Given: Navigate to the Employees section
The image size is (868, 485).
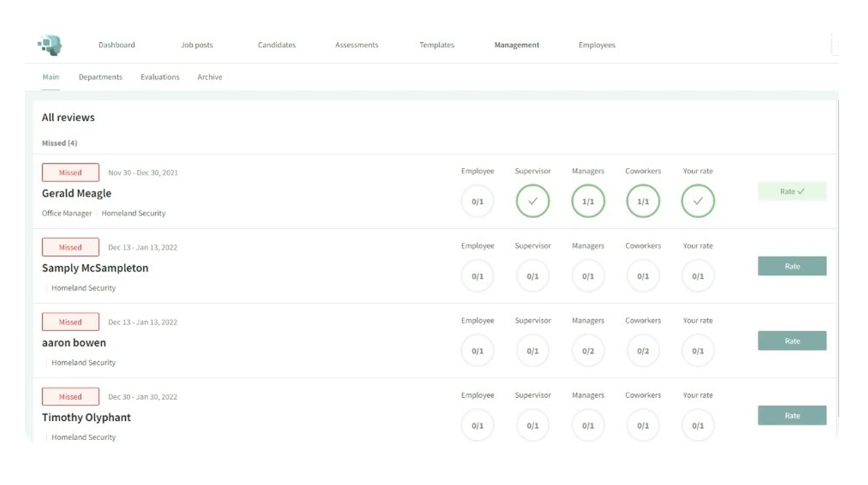Looking at the screenshot, I should (597, 45).
